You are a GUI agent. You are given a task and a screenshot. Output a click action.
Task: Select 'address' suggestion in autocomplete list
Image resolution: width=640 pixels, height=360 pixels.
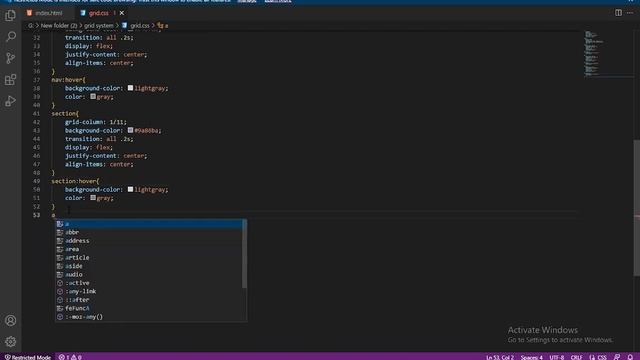click(x=149, y=241)
